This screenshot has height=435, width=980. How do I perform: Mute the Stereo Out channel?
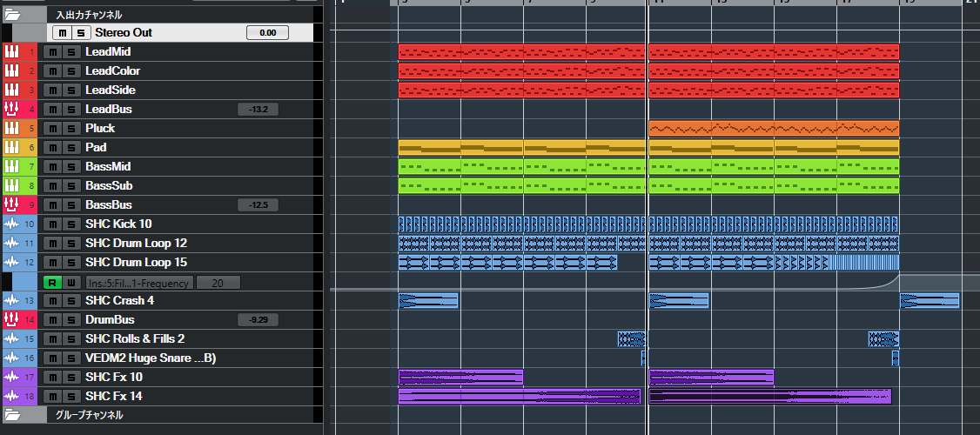(x=62, y=32)
